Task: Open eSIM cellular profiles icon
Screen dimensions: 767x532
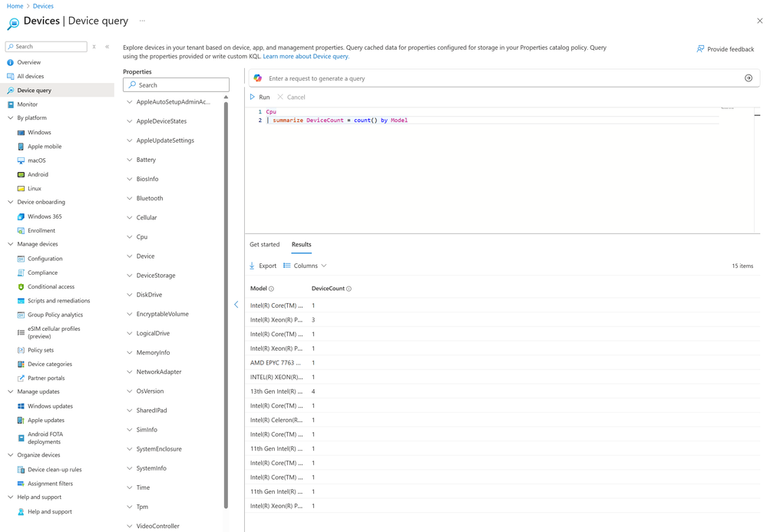Action: 21,332
